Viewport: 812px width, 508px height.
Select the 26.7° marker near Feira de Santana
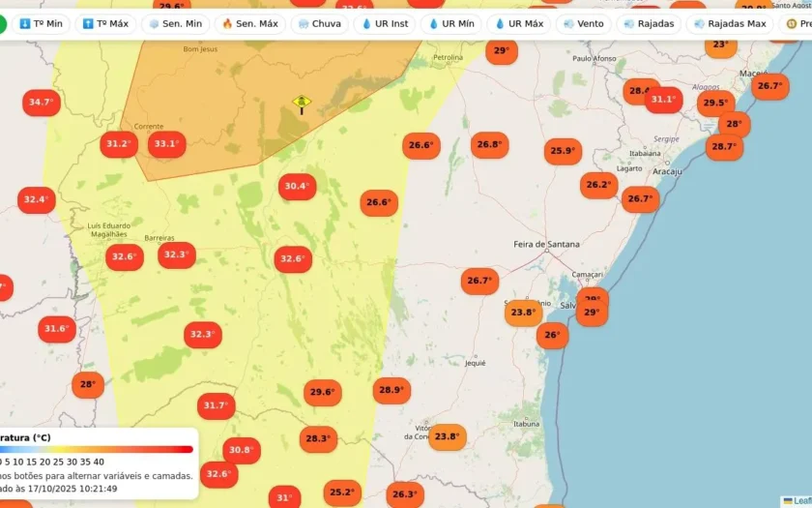pos(480,281)
